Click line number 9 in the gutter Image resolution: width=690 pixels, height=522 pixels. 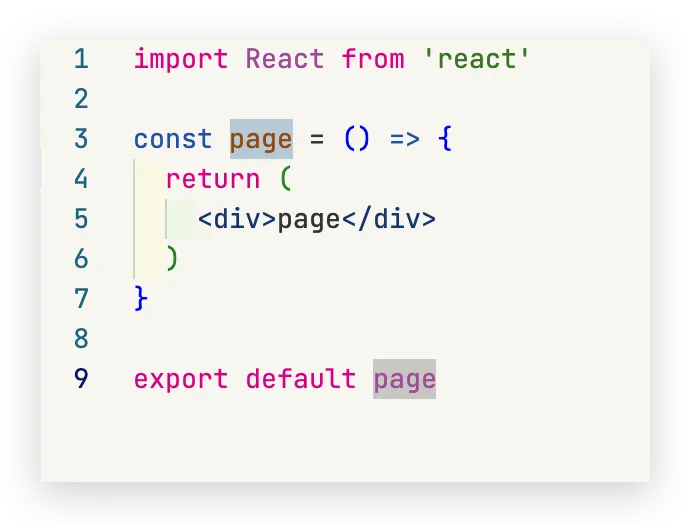81,379
